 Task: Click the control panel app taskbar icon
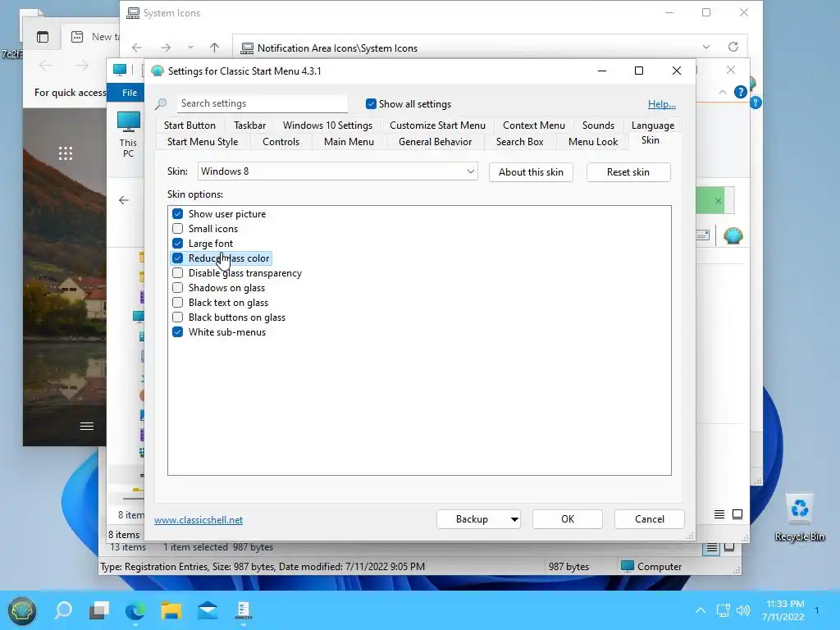(243, 610)
